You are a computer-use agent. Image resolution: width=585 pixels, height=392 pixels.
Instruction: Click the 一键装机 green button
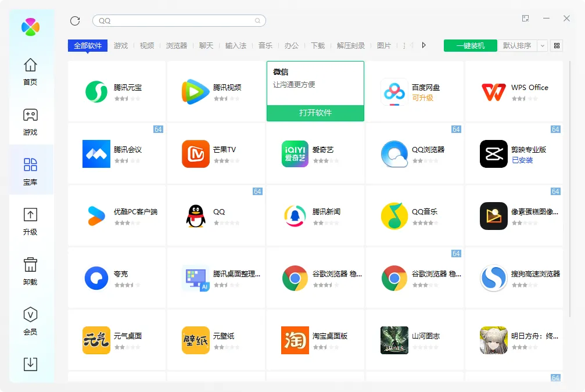point(471,45)
